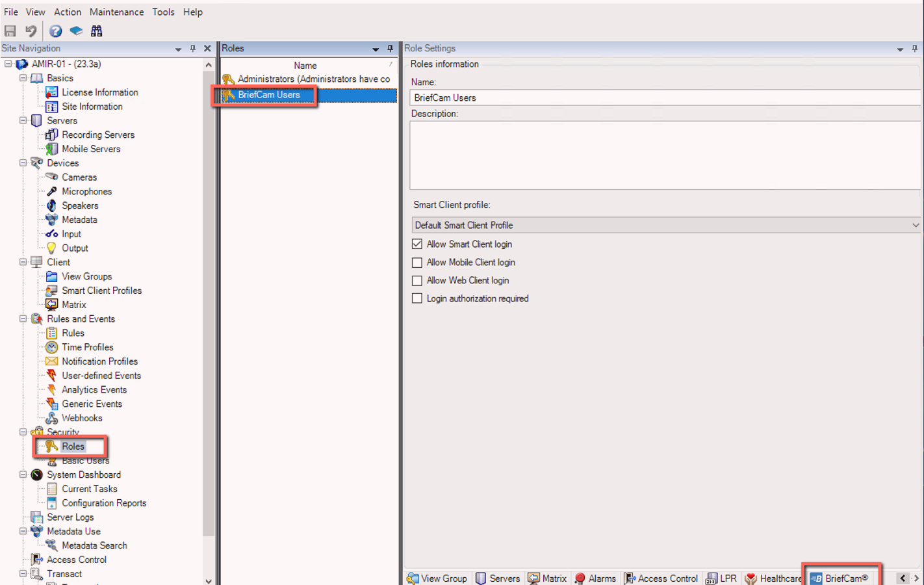Open Role Settings pane options arrow
The height and width of the screenshot is (585, 924).
click(x=900, y=49)
